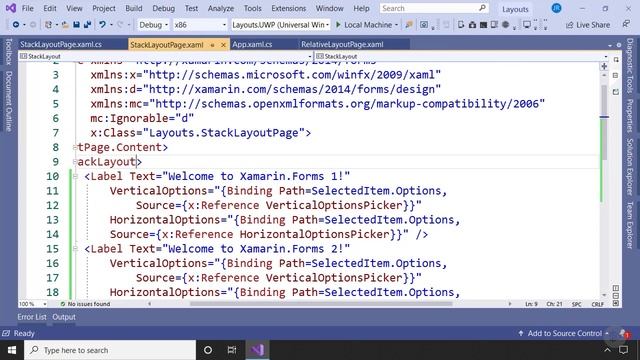640x360 pixels.
Task: Open the Error List panel tab
Action: click(32, 317)
